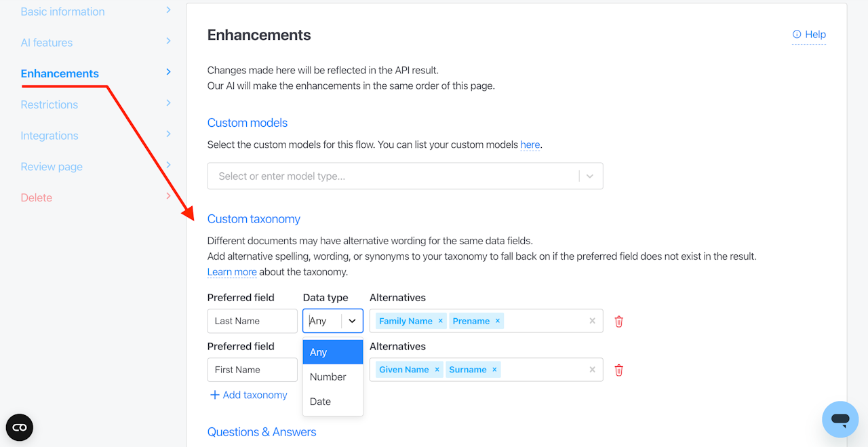Open the Help link

click(x=809, y=35)
